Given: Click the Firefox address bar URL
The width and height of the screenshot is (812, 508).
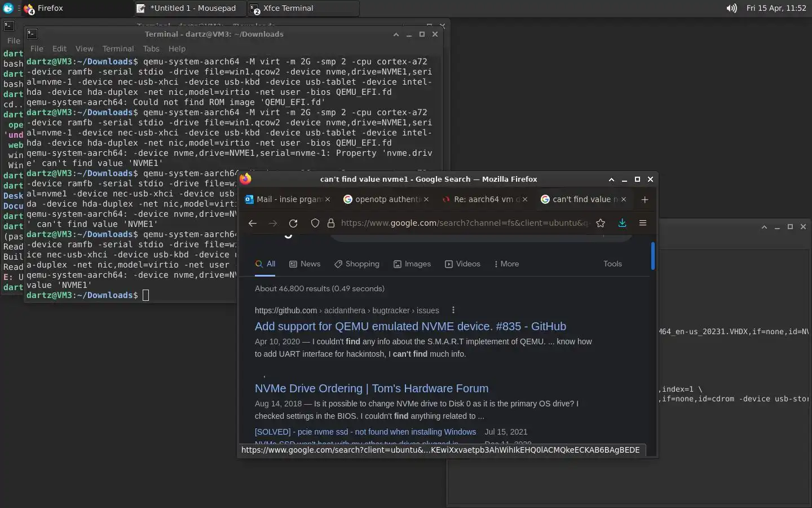Looking at the screenshot, I should (465, 223).
